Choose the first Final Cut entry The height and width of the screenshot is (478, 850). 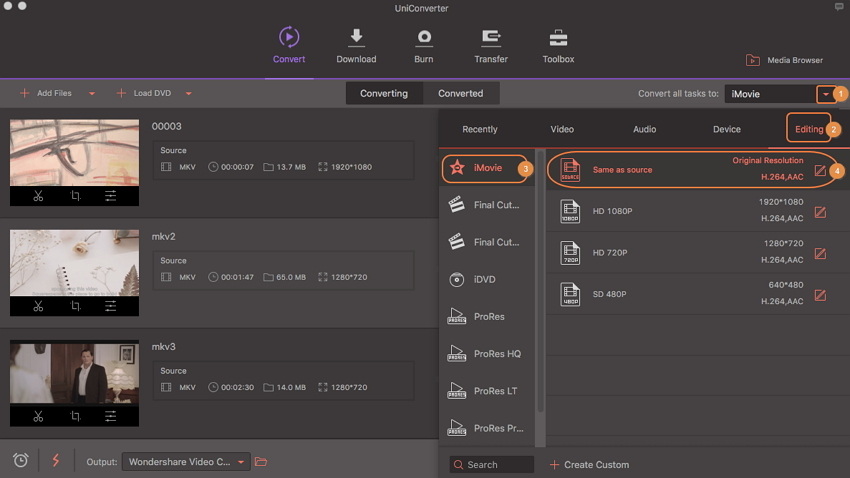pyautogui.click(x=486, y=205)
